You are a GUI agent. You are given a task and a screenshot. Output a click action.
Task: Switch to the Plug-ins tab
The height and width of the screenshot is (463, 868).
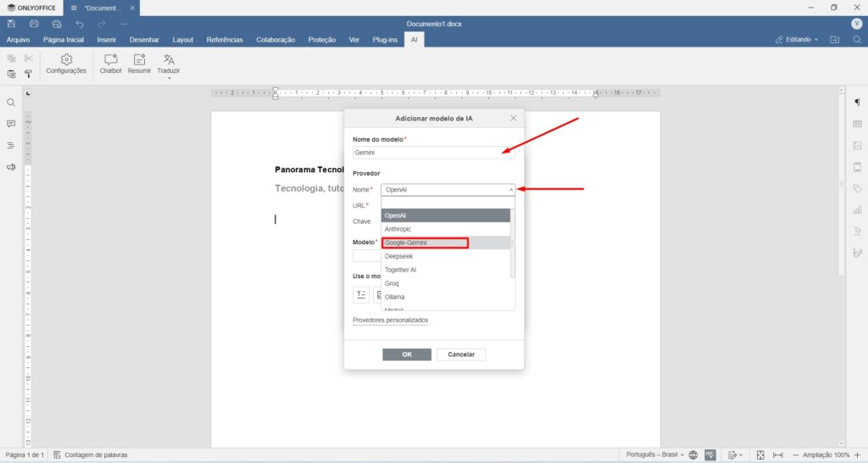pos(385,40)
